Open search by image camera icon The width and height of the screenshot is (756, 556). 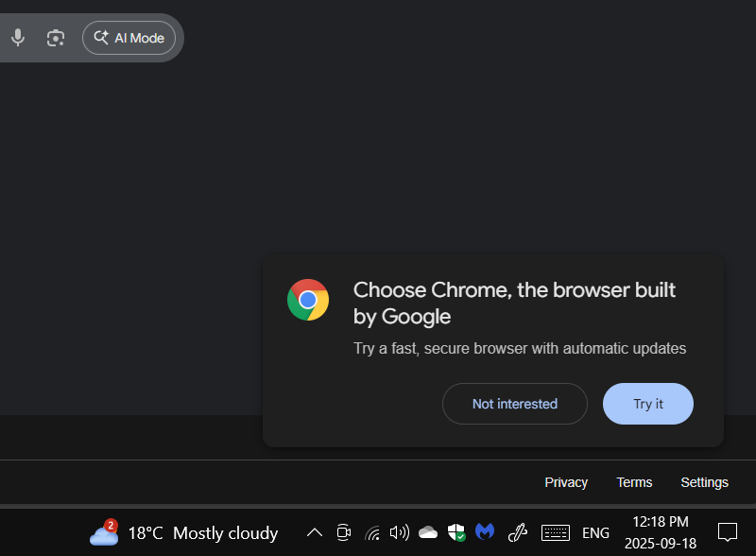pyautogui.click(x=56, y=38)
